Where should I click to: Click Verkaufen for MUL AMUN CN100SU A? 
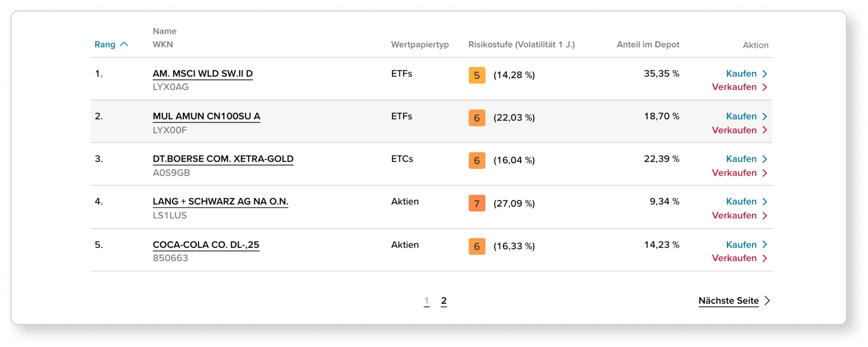(739, 130)
